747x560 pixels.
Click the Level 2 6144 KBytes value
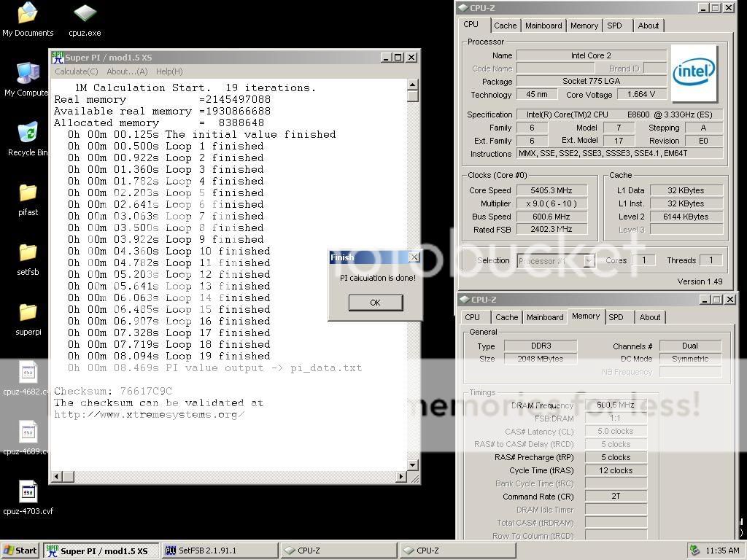686,217
